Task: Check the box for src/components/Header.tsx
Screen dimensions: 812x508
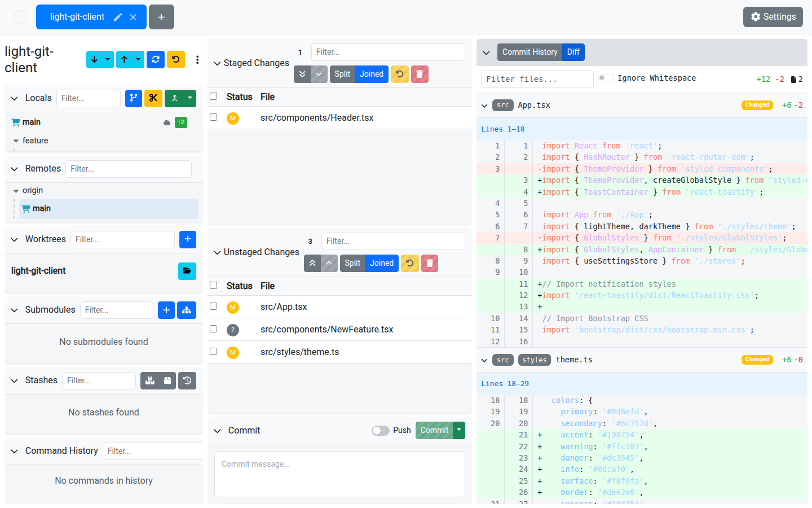Action: 213,117
